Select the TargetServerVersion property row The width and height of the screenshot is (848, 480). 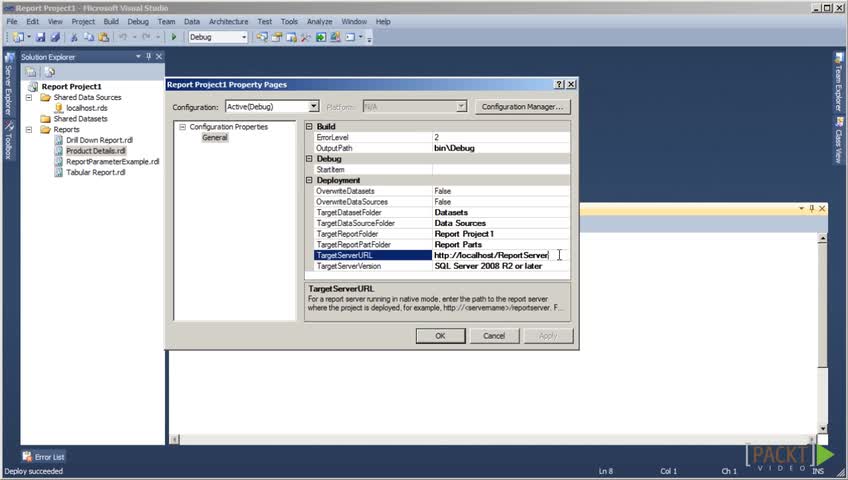coord(442,266)
